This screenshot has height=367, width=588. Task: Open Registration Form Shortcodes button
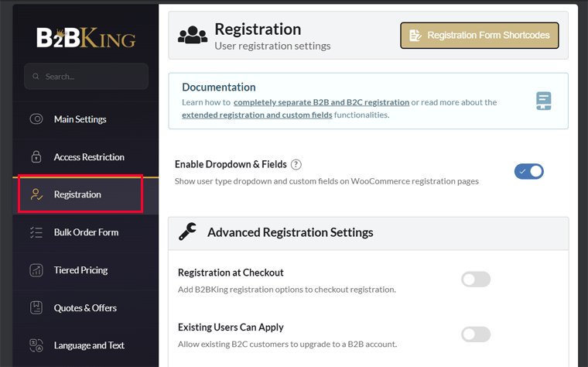(x=480, y=36)
